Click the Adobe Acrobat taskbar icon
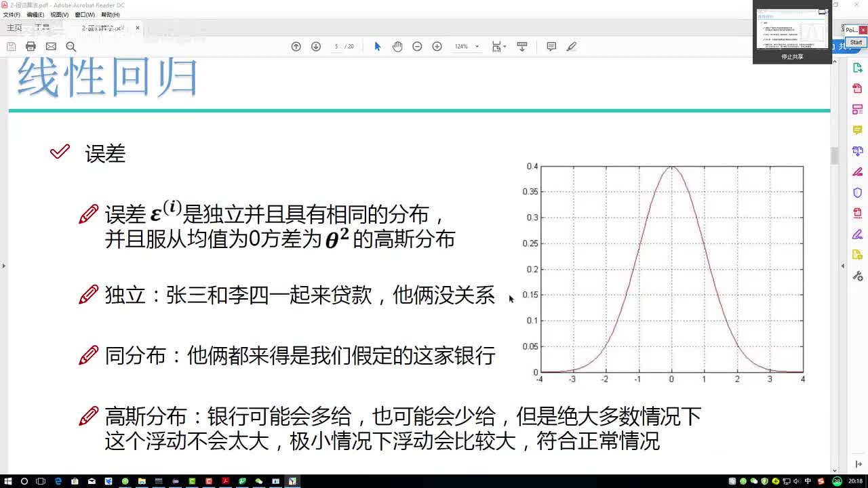868x488 pixels. coord(225,481)
